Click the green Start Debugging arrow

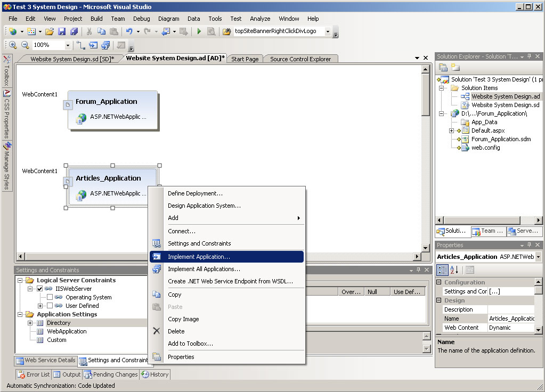tap(199, 31)
